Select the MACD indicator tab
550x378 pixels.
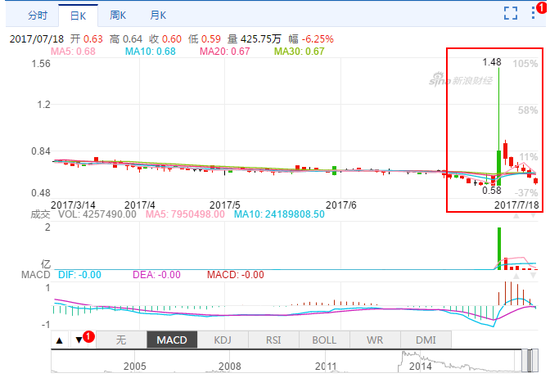click(x=172, y=340)
